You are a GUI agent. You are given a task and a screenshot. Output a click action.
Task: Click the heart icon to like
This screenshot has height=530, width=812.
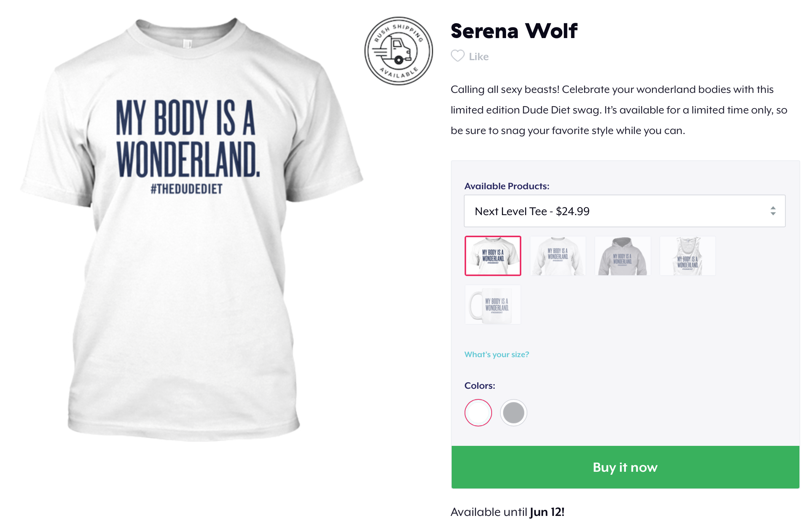point(457,56)
